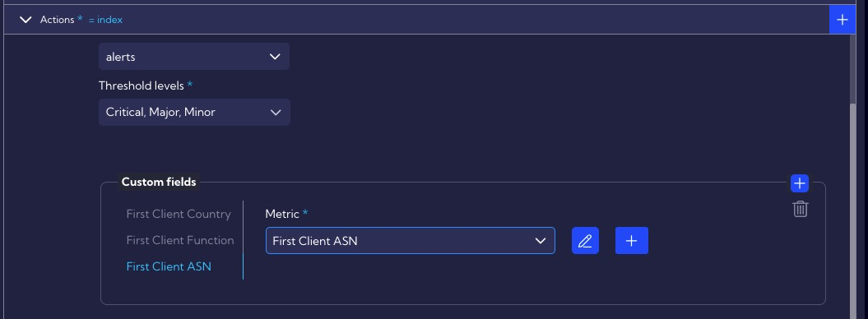The height and width of the screenshot is (319, 868).
Task: Select the First Client Country tab
Action: click(179, 214)
